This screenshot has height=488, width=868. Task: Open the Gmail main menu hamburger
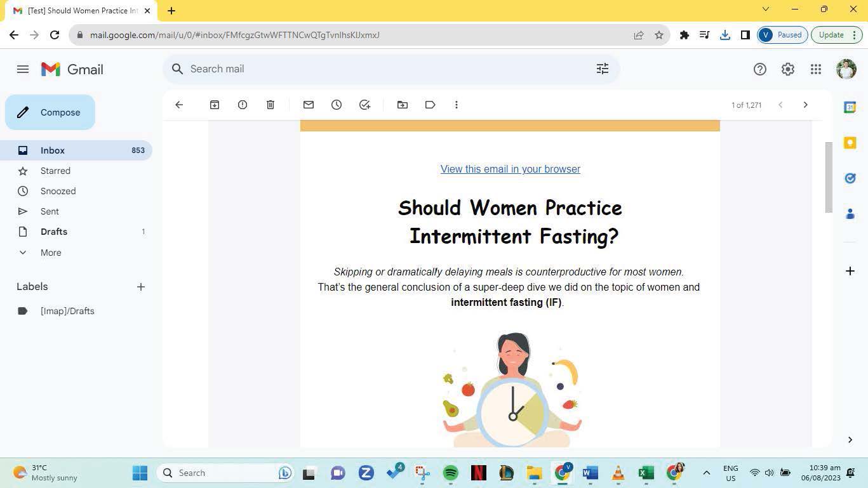click(x=23, y=69)
